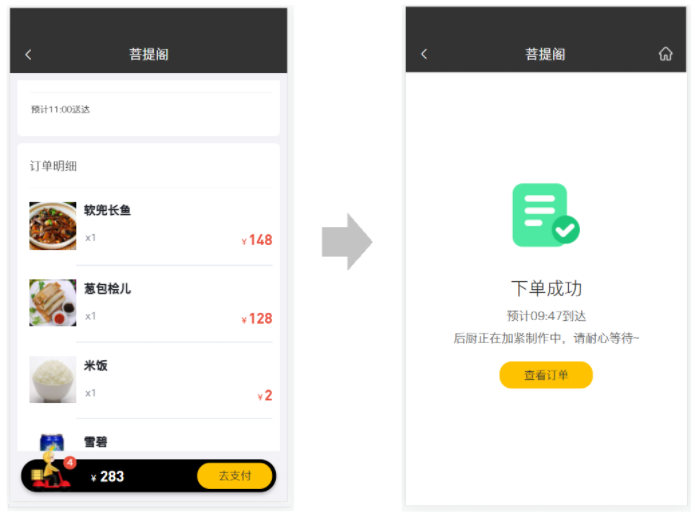Tap the ¥283 total amount

[x=108, y=476]
